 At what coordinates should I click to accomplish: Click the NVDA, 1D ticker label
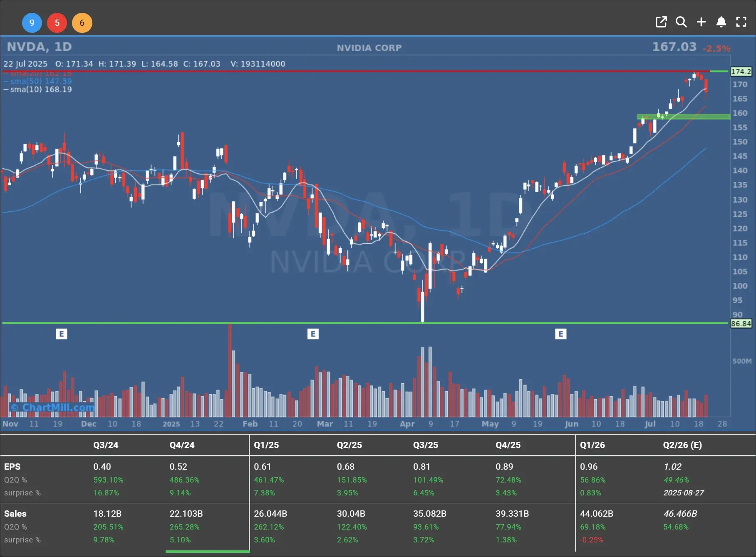tap(39, 47)
